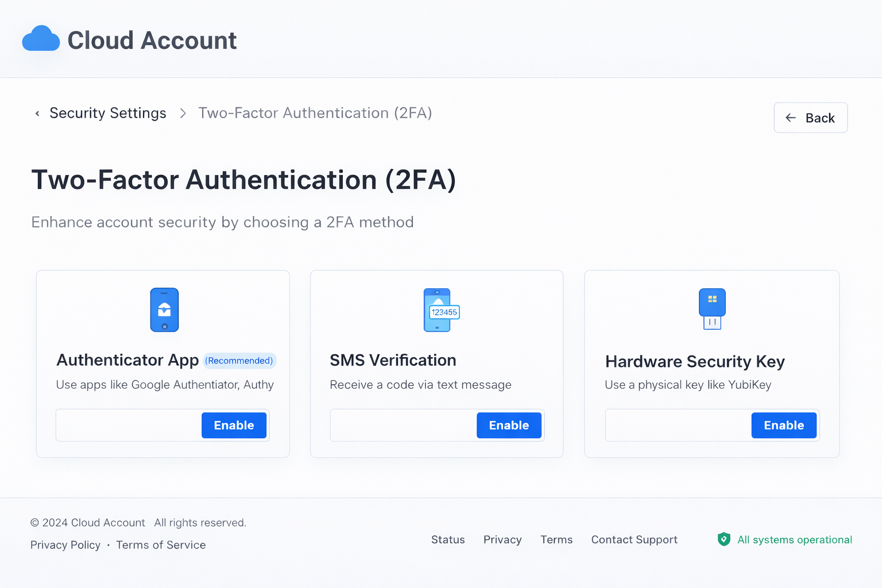This screenshot has width=882, height=588.
Task: Click the Hardware Security Key USB icon
Action: click(712, 309)
